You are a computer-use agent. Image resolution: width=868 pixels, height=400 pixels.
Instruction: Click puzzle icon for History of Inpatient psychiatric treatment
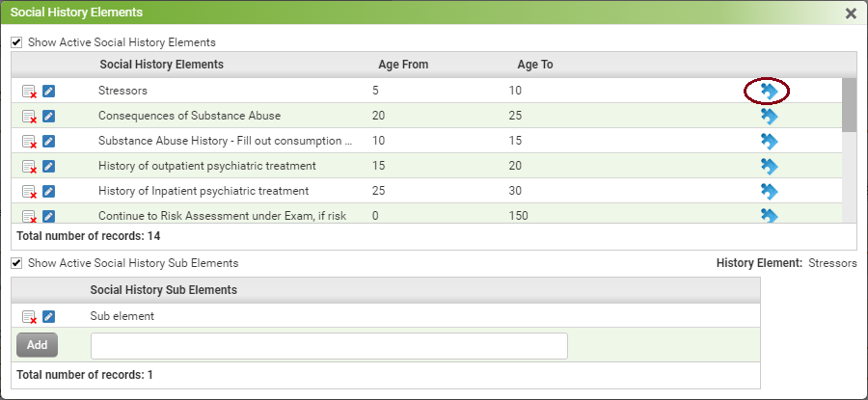tap(769, 192)
